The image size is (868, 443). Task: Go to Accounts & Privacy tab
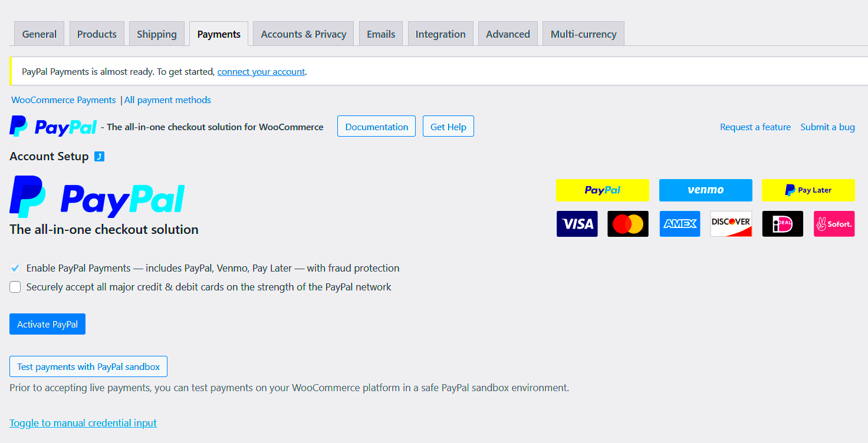click(x=304, y=34)
